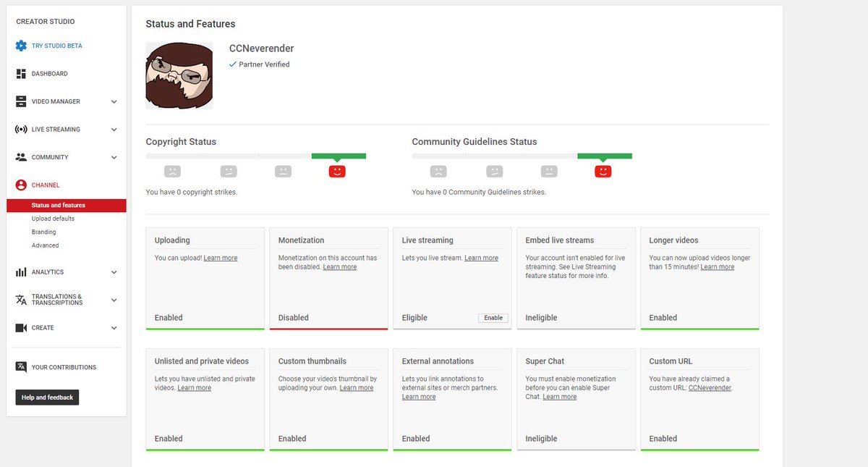868x467 pixels.
Task: Click the Creator Studio heading
Action: [x=46, y=22]
